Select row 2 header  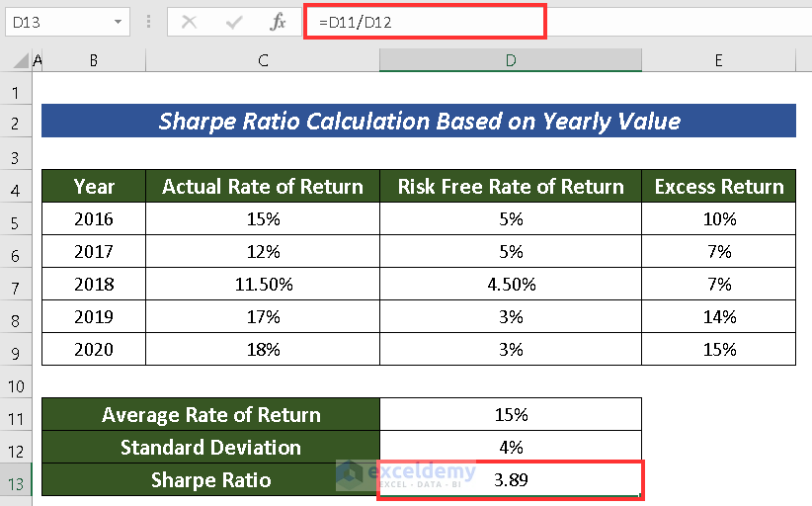16,124
